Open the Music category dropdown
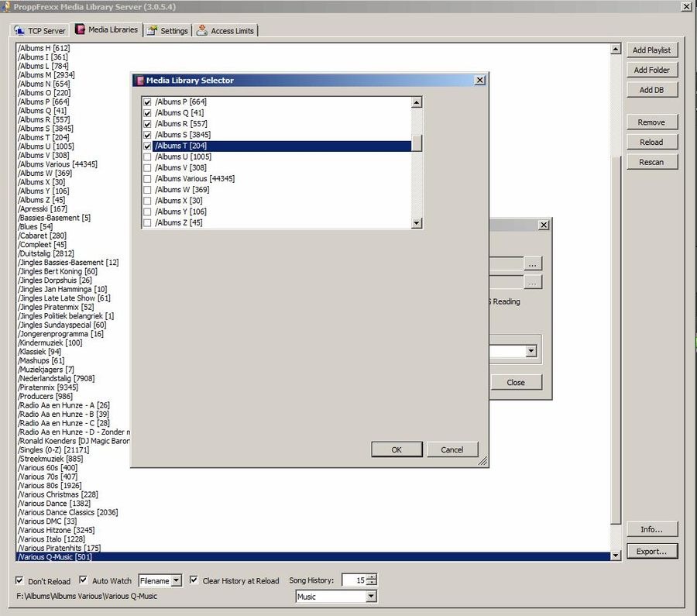 371,597
